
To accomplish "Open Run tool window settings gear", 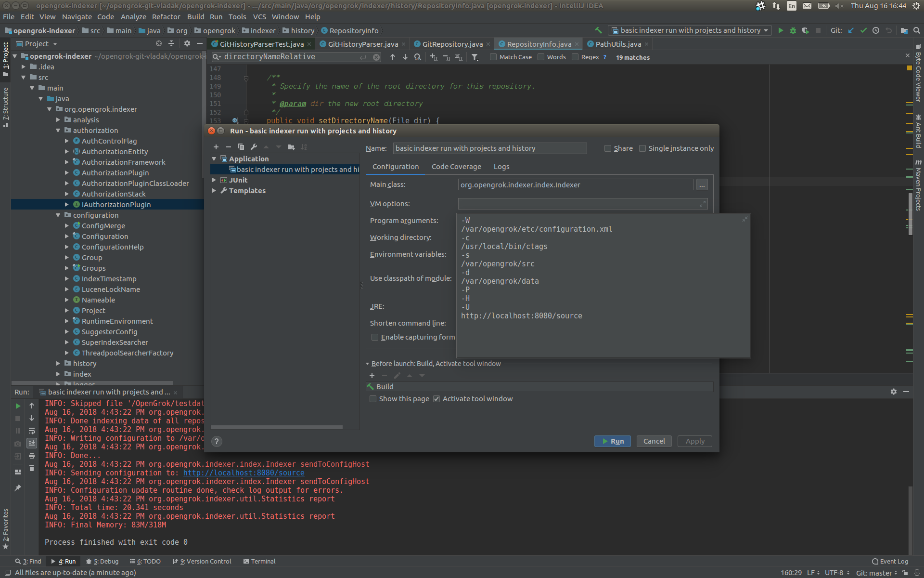I will pyautogui.click(x=894, y=392).
